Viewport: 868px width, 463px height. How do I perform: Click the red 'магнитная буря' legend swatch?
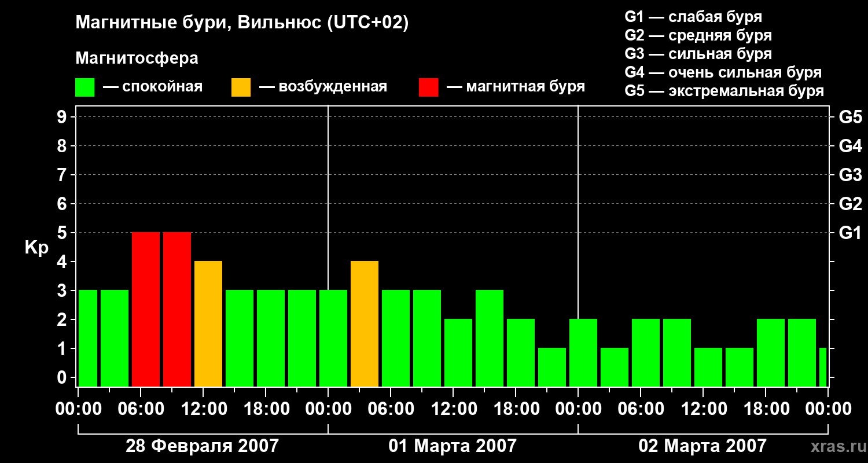pyautogui.click(x=428, y=87)
